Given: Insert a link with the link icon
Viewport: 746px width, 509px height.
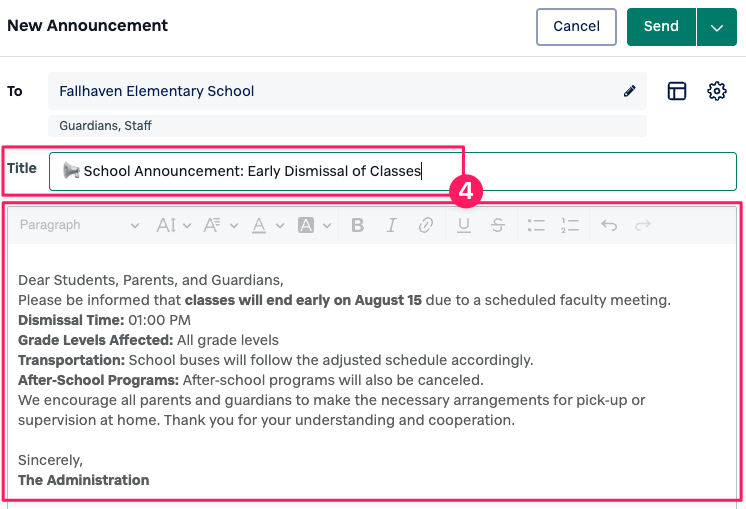Looking at the screenshot, I should (x=426, y=225).
